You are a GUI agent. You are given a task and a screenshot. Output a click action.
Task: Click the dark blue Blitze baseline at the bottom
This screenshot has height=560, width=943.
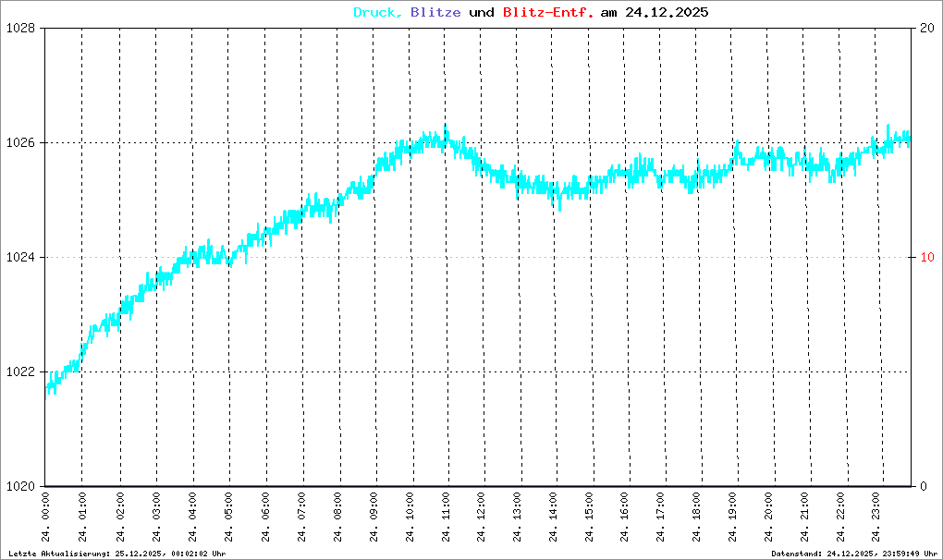[478, 486]
